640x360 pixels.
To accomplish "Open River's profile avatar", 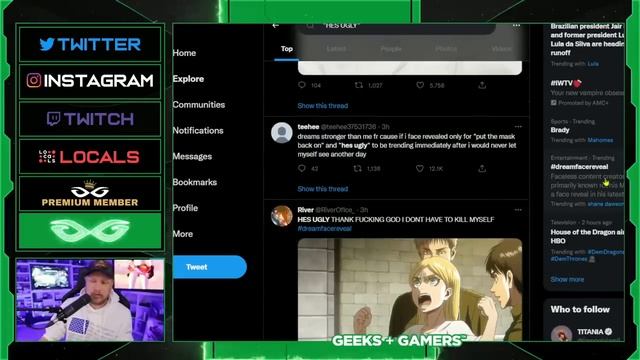I will click(x=282, y=216).
